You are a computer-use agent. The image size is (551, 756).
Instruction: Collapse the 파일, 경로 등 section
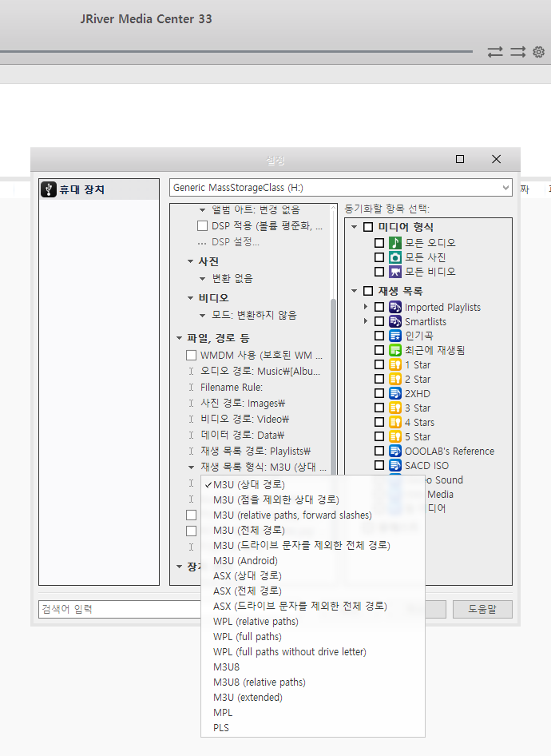(x=179, y=338)
